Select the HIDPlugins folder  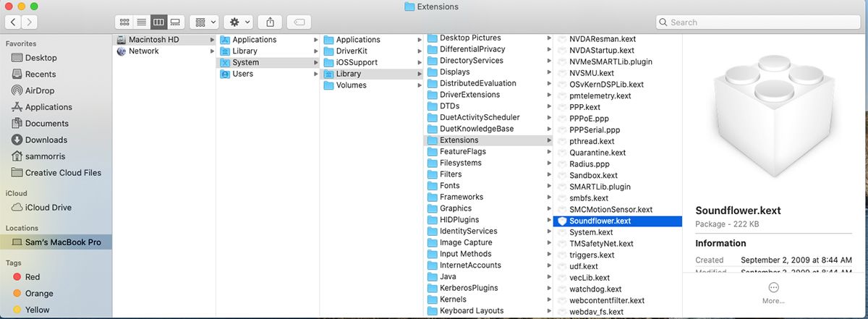tap(489, 220)
